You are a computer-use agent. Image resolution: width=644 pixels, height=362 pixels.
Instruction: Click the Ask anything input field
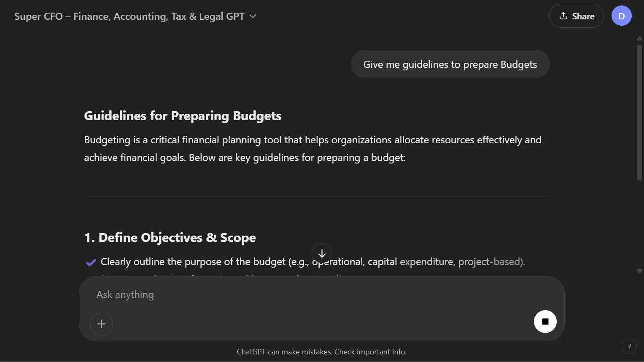point(312,295)
